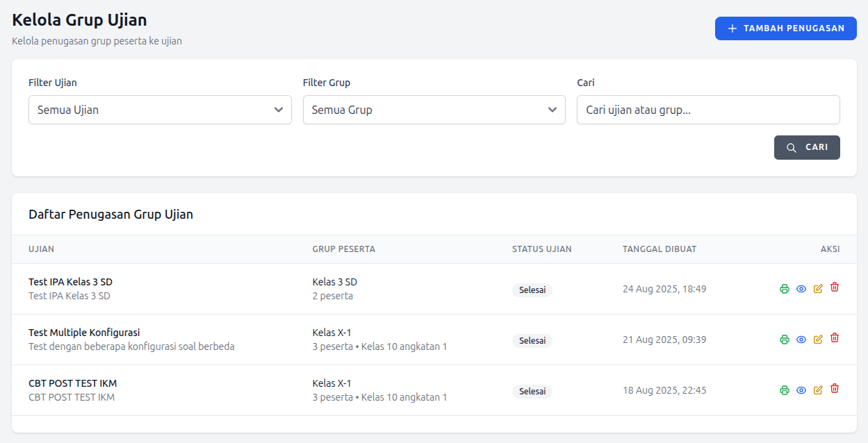Click the magnifier icon inside the Cari button

[792, 147]
